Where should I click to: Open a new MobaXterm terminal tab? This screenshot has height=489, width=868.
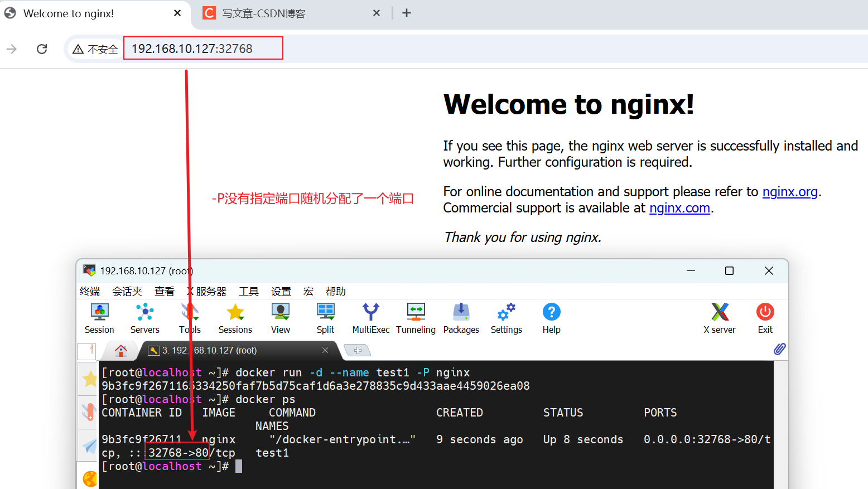(x=358, y=350)
